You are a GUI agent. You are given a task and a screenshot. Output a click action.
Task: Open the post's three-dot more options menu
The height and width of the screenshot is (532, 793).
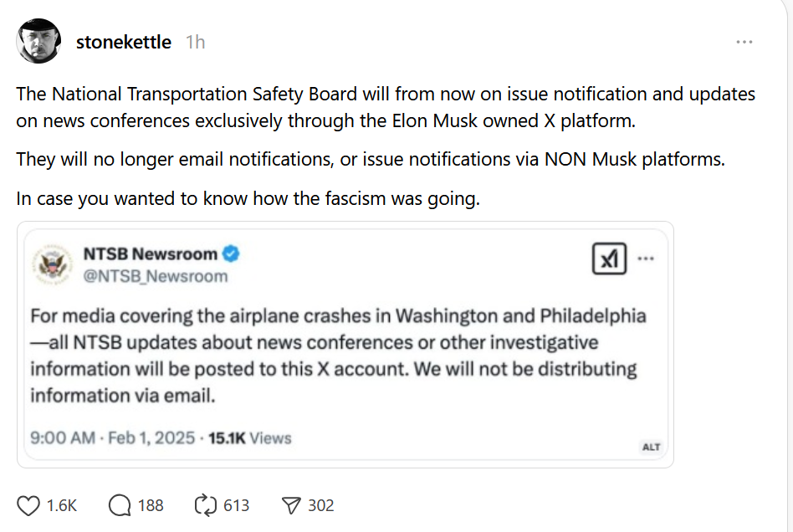744,42
